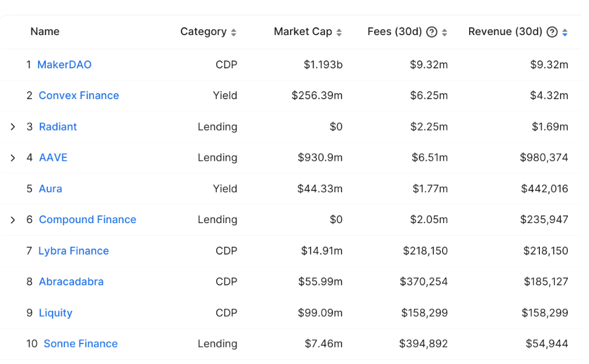Expand the Compound Finance row
Image resolution: width=589 pixels, height=364 pixels.
click(x=13, y=220)
